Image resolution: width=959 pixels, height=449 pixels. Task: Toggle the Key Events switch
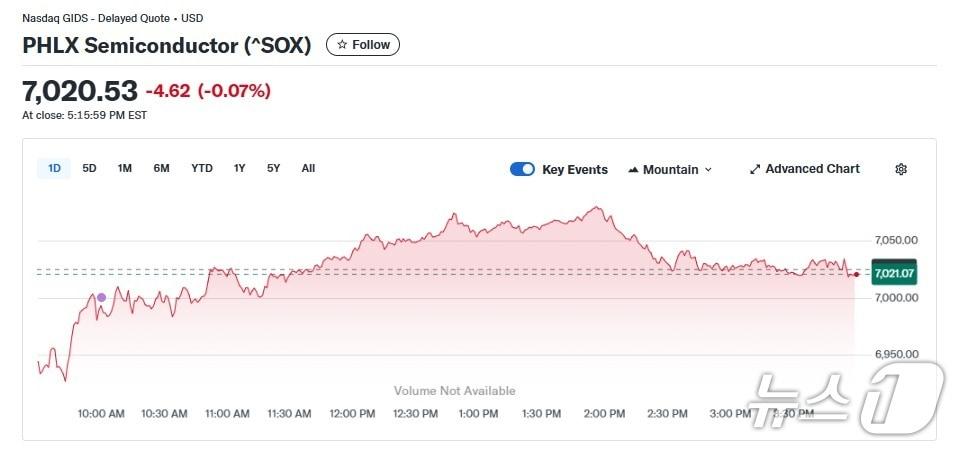[522, 169]
